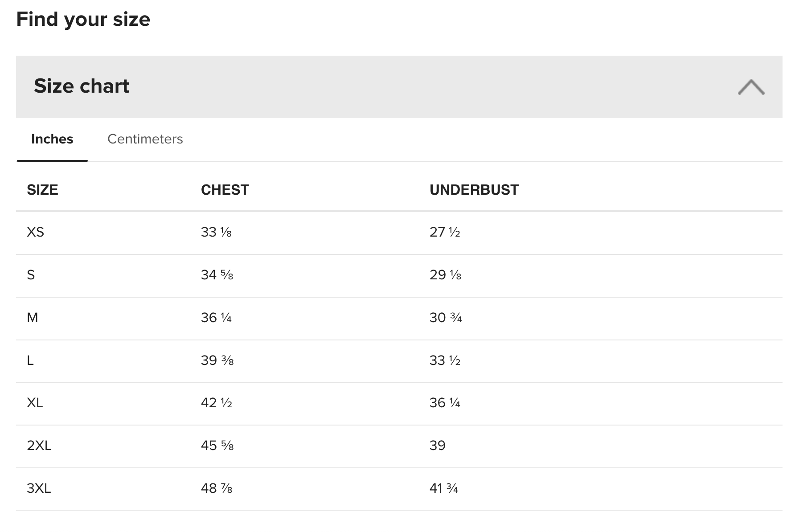Select the 3XL size row label
795x532 pixels.
pyautogui.click(x=39, y=488)
